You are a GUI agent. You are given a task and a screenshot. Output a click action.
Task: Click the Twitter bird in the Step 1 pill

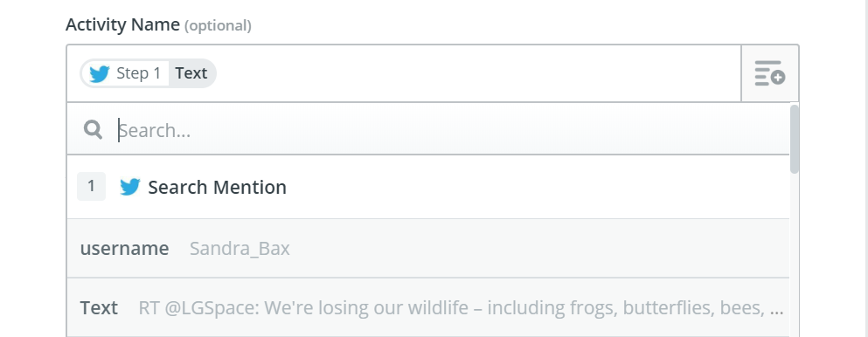tap(100, 73)
